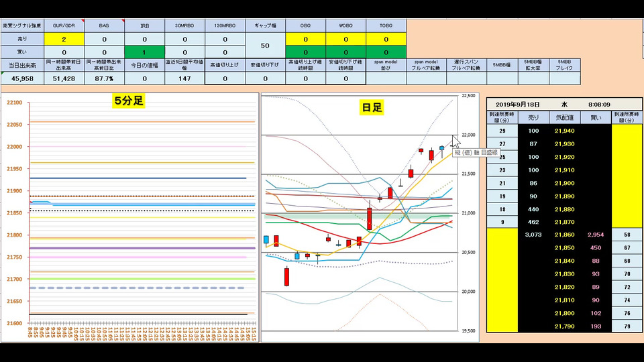Click the previous-day volume value 51,428
644x362 pixels.
click(64, 78)
